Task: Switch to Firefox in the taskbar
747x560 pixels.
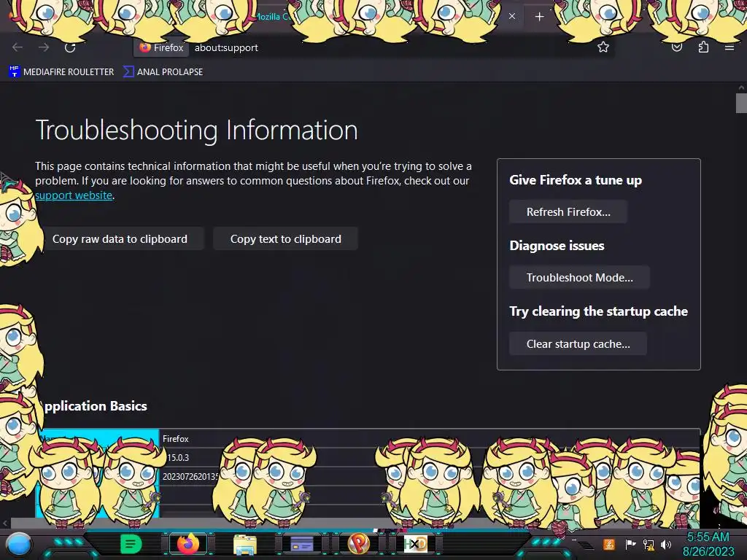Action: click(188, 544)
